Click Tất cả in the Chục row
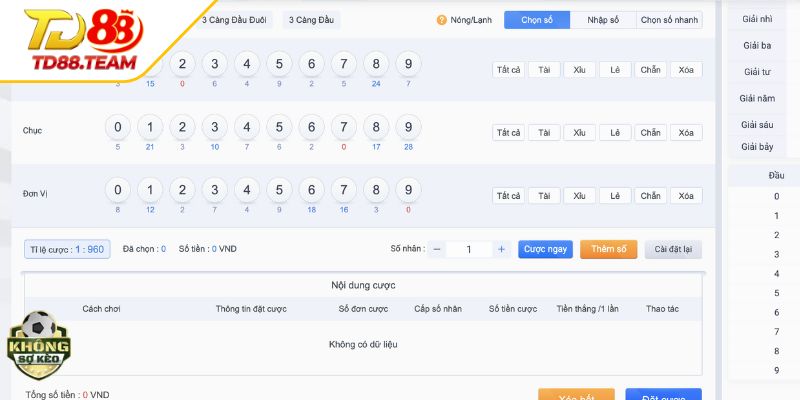800x400 pixels. pos(508,133)
